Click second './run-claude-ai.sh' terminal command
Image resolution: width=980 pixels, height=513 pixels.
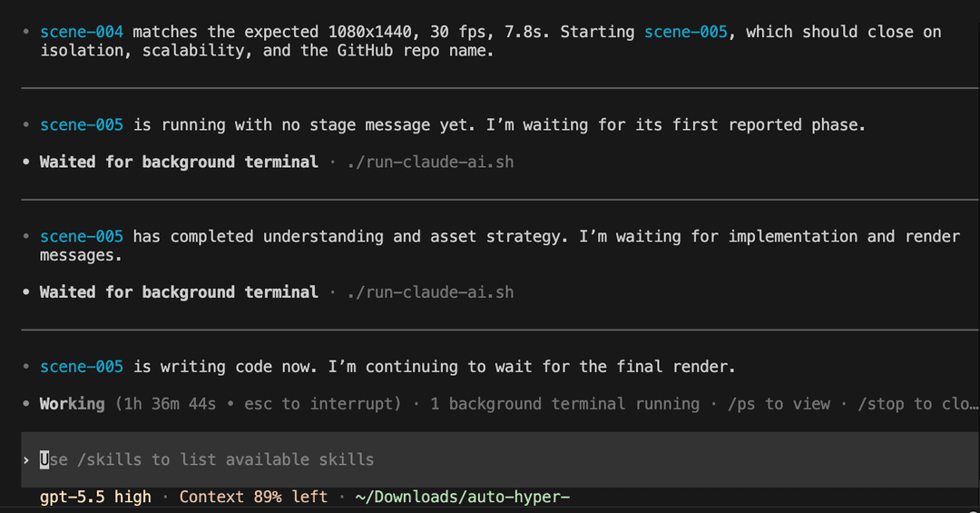[x=431, y=292]
